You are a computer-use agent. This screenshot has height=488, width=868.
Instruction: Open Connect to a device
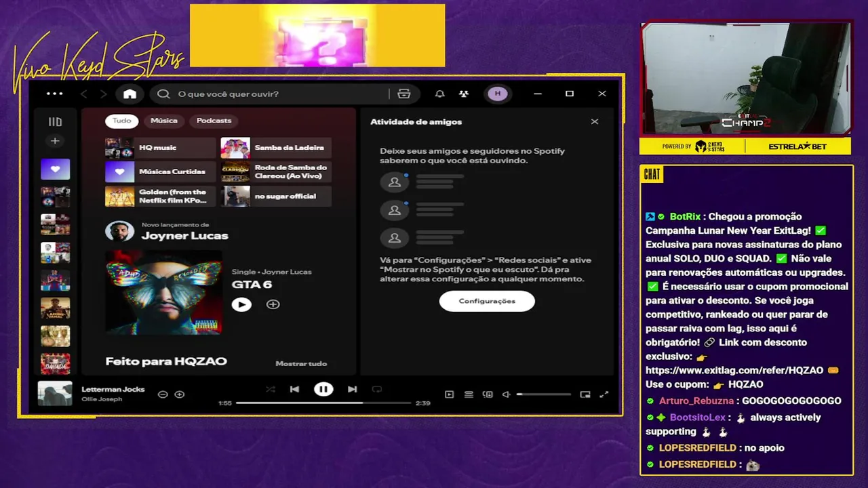[487, 394]
